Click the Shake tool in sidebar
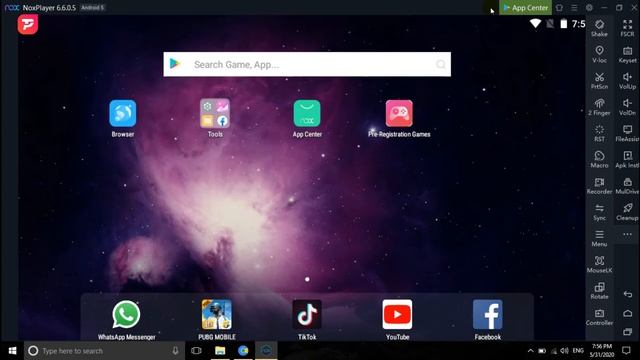 (599, 28)
